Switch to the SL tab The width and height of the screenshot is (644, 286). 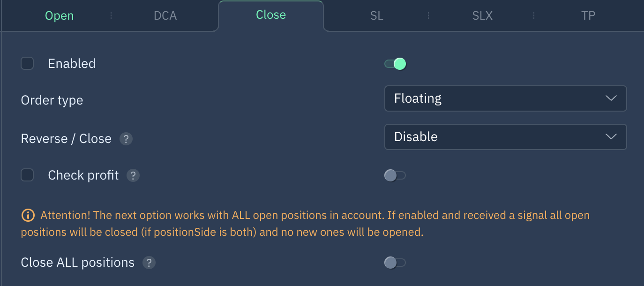376,15
